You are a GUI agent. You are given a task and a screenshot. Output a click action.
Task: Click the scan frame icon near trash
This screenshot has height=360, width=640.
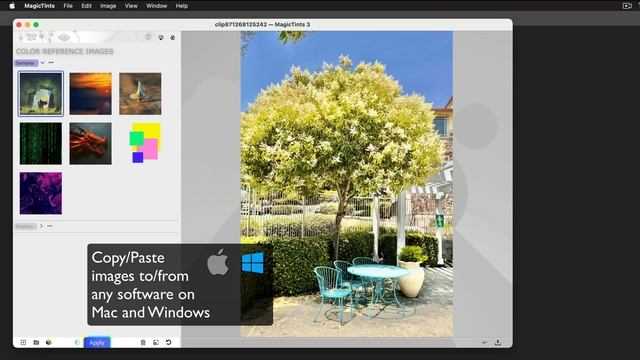pyautogui.click(x=156, y=342)
